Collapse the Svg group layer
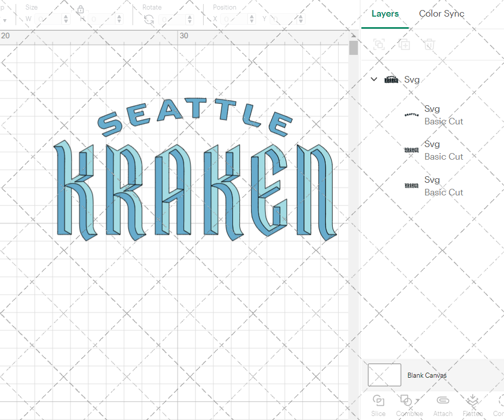The height and width of the screenshot is (420, 504). tap(374, 79)
